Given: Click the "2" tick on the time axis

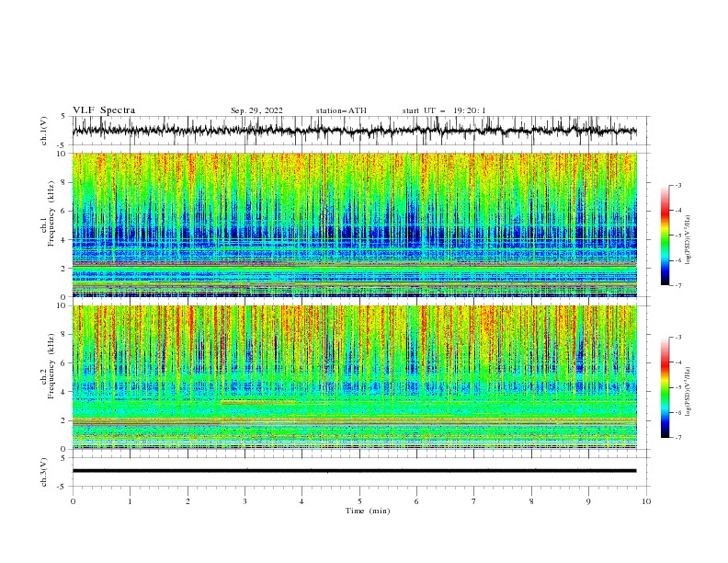Looking at the screenshot, I should (x=188, y=501).
